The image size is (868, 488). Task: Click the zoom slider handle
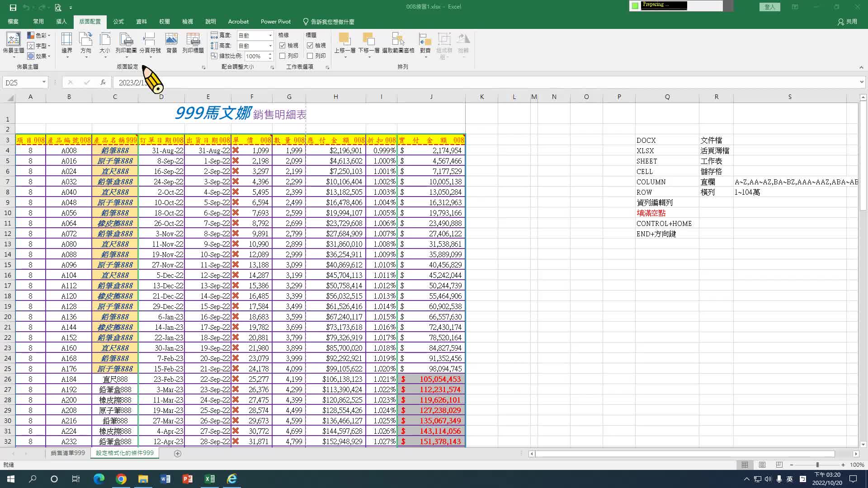point(817,465)
